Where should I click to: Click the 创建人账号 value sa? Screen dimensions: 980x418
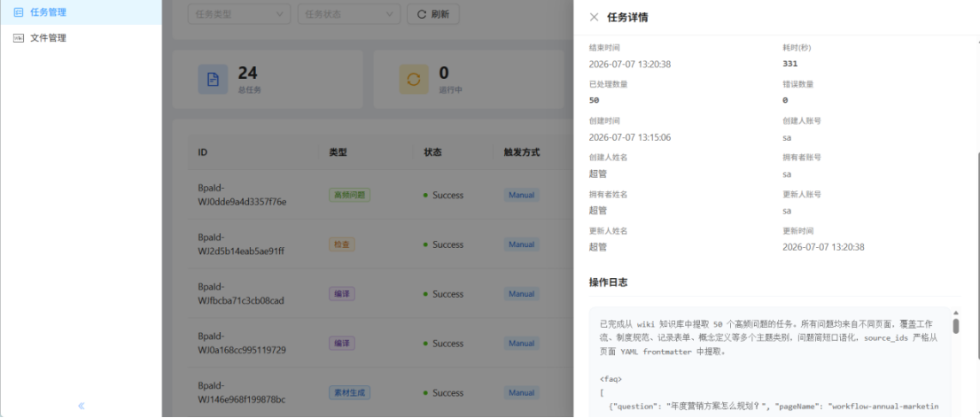click(787, 137)
